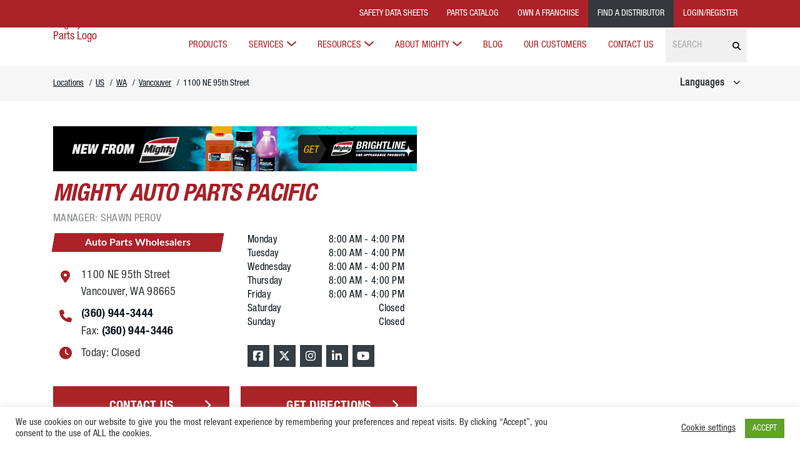Expand the Services dropdown menu
Image resolution: width=800 pixels, height=450 pixels.
pos(272,44)
